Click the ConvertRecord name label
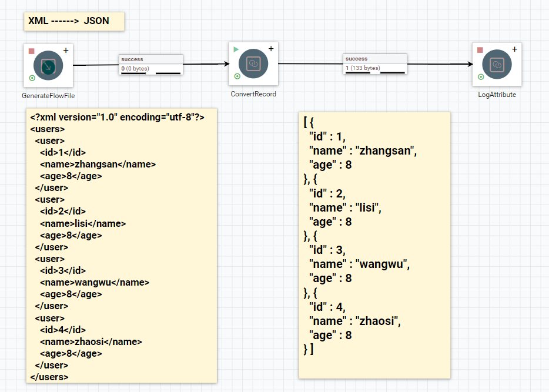 pyautogui.click(x=253, y=94)
